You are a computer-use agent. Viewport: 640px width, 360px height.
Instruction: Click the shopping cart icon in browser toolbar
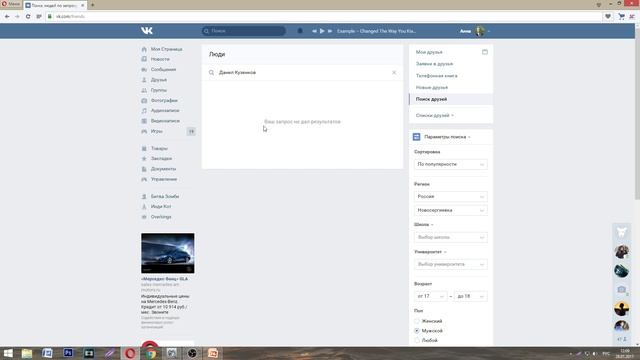coord(621,16)
